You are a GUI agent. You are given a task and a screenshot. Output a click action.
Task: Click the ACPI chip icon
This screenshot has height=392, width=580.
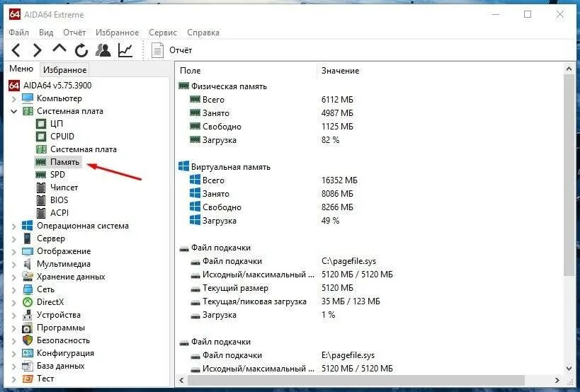point(41,213)
